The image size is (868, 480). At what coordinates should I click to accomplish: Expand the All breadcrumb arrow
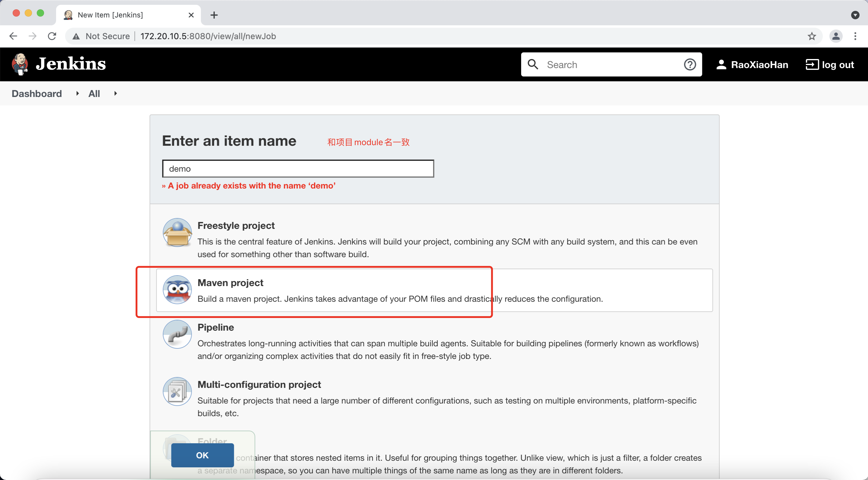tap(115, 94)
